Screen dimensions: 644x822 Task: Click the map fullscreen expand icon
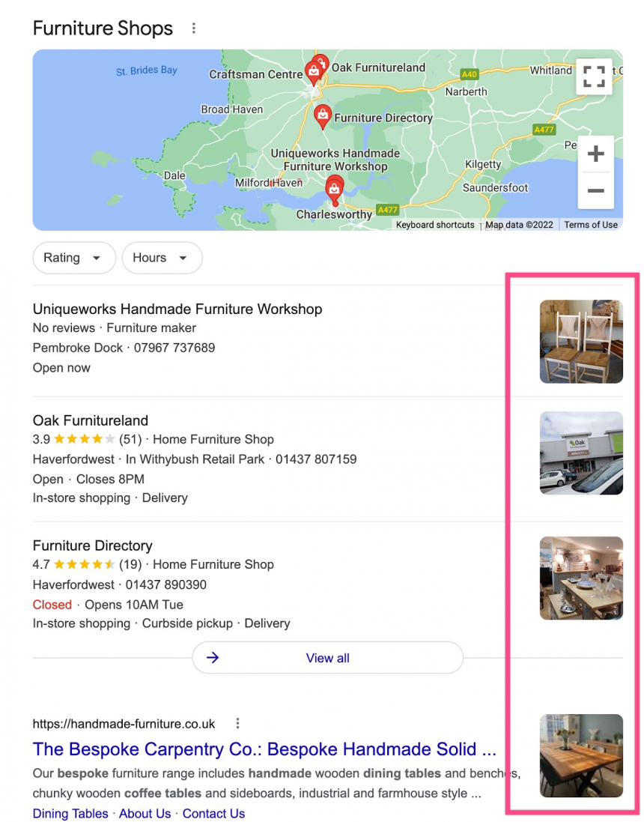594,76
